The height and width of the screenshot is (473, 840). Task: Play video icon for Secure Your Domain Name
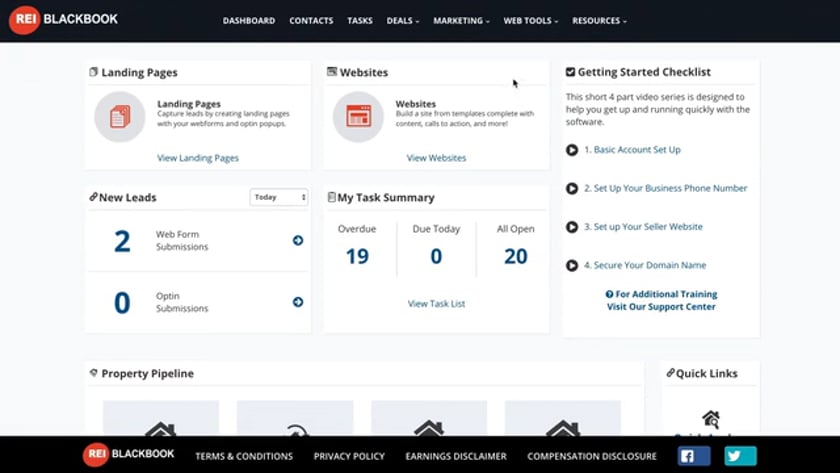572,266
